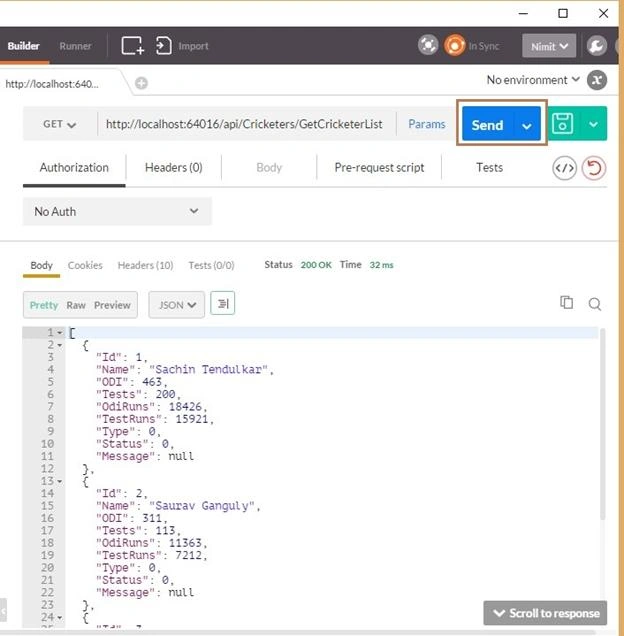Close the Postman window
Screen dimensions: 624x636
603,13
